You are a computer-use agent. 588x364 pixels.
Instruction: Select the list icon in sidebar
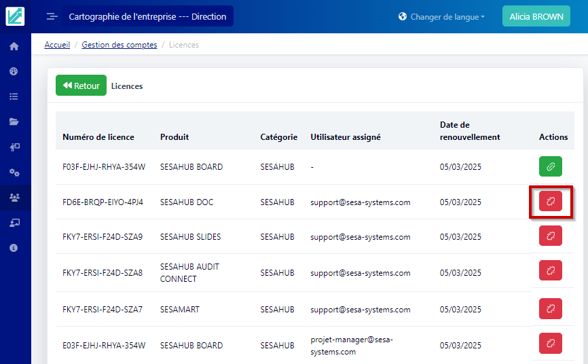click(x=14, y=96)
